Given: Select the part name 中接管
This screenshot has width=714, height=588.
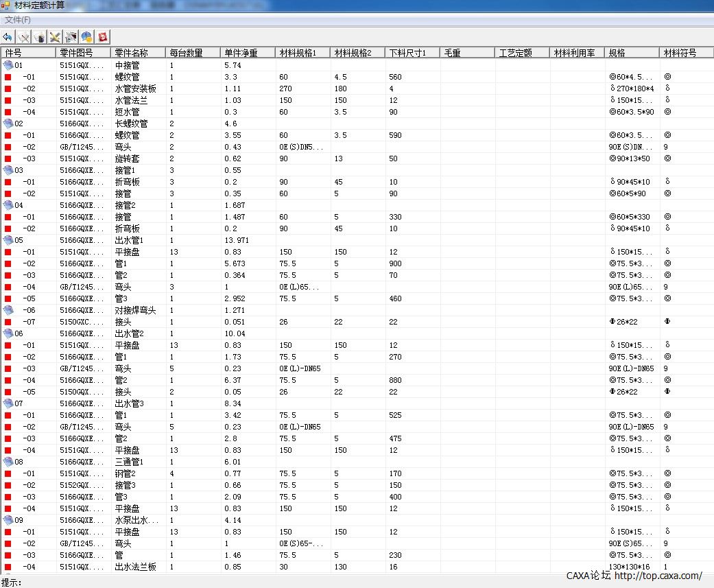Looking at the screenshot, I should pyautogui.click(x=127, y=65).
